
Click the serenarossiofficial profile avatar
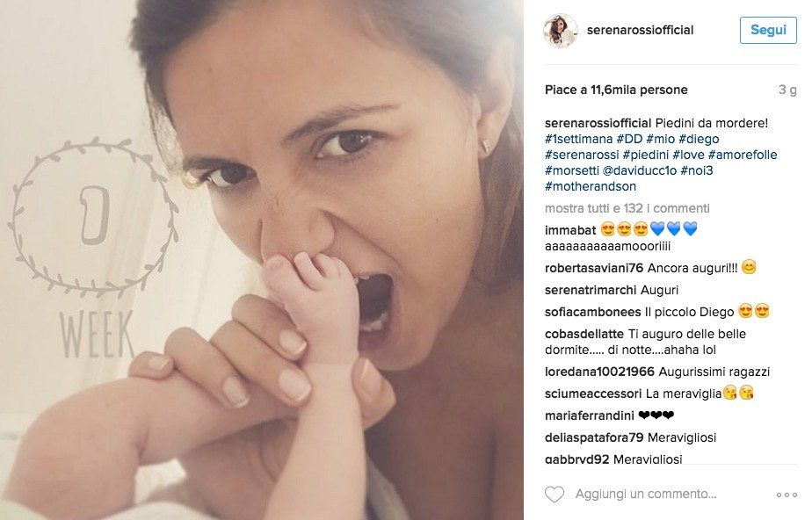click(561, 31)
